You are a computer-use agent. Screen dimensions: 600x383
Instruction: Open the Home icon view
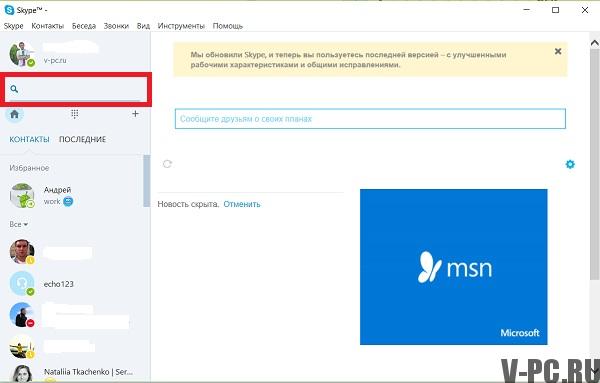15,114
